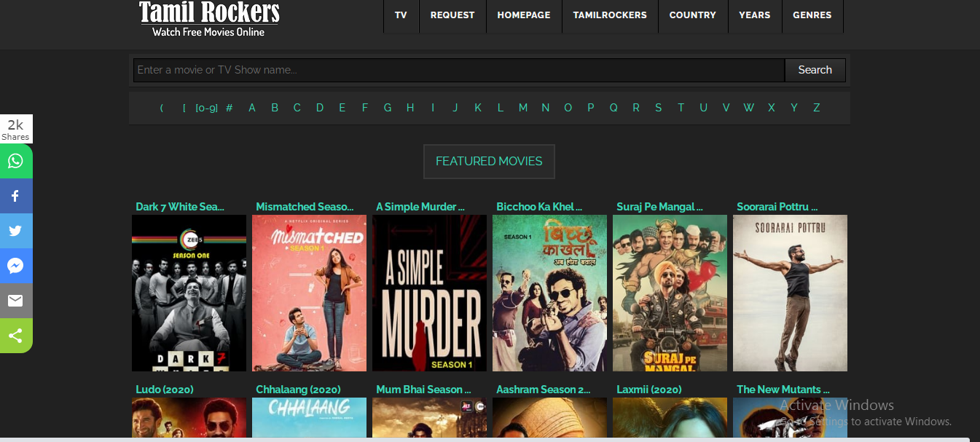980x442 pixels.
Task: Click the Soorarai Pottru poster
Action: tap(790, 293)
